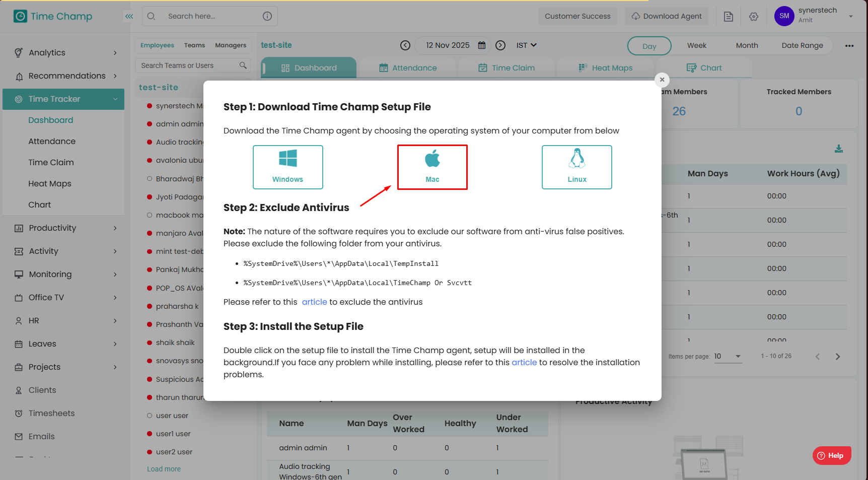
Task: Open Heat Maps in the sidebar
Action: [x=50, y=183]
